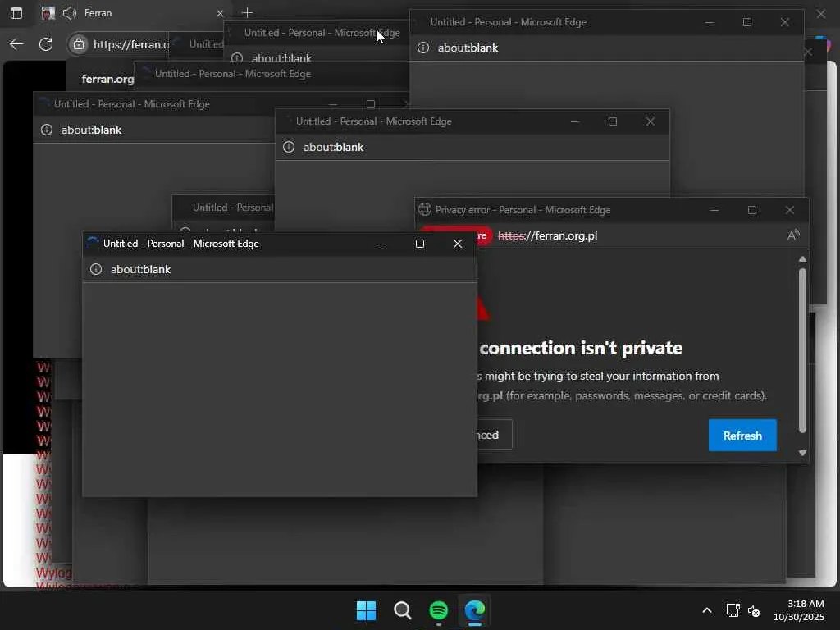Open a new tab in main Edge window
Image resolution: width=840 pixels, height=630 pixels.
(x=247, y=12)
